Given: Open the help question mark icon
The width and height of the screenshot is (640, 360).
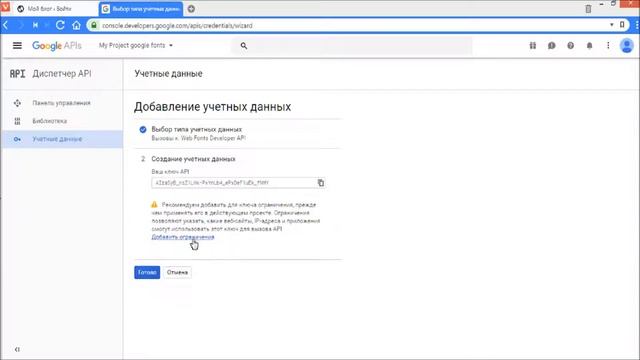Looking at the screenshot, I should (570, 46).
